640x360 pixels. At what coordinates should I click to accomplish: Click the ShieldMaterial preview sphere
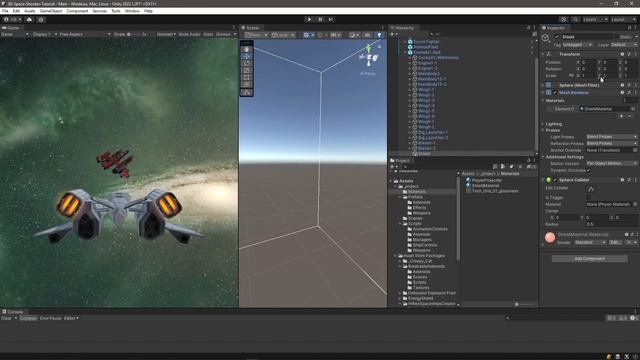click(550, 237)
